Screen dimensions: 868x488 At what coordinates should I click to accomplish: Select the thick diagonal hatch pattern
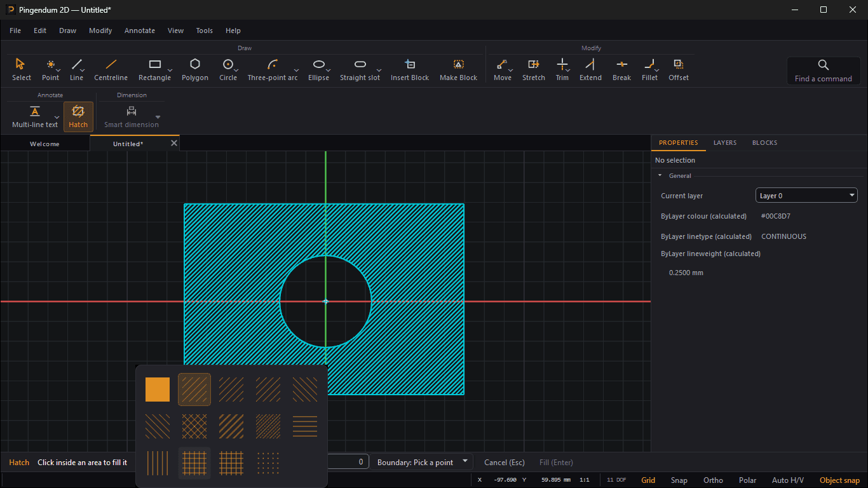point(231,426)
